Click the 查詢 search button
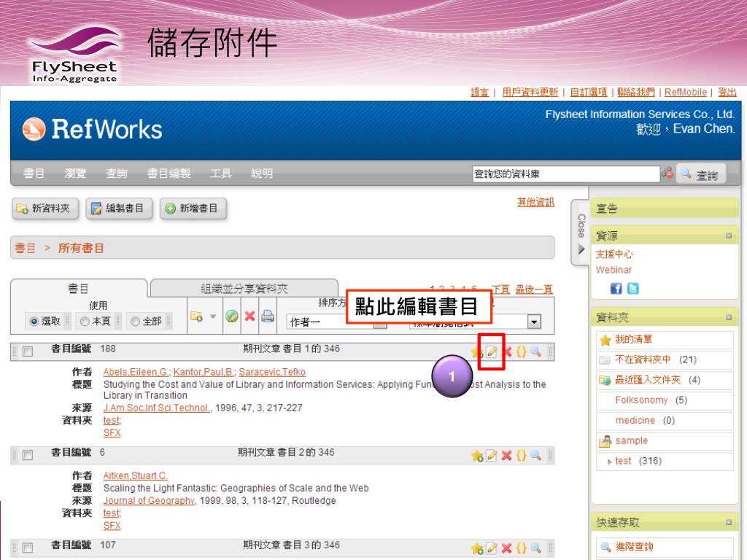The width and height of the screenshot is (747, 560). click(x=700, y=175)
